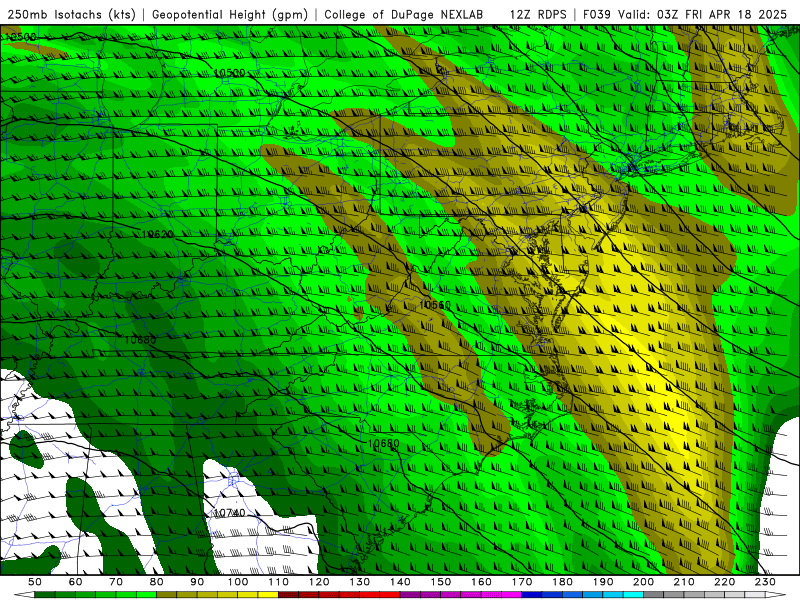Image resolution: width=800 pixels, height=600 pixels.
Task: Click the "12Z RDPS" model run label
Action: point(538,14)
